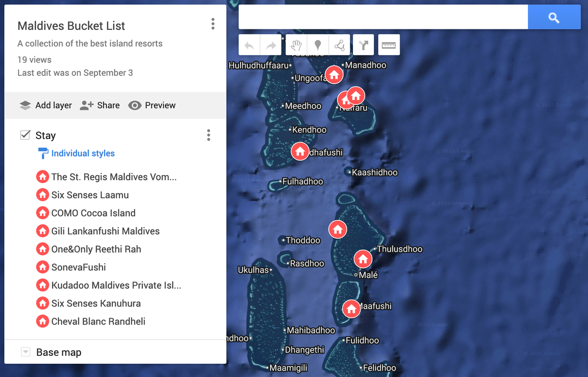Click Add layer button
This screenshot has height=377, width=588.
pos(46,105)
